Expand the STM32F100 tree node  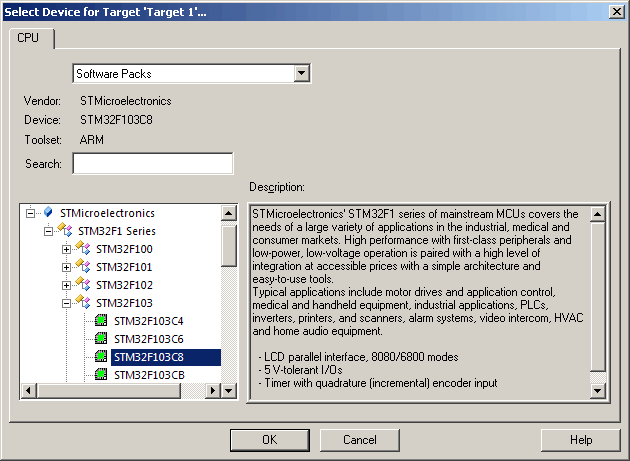(x=67, y=249)
